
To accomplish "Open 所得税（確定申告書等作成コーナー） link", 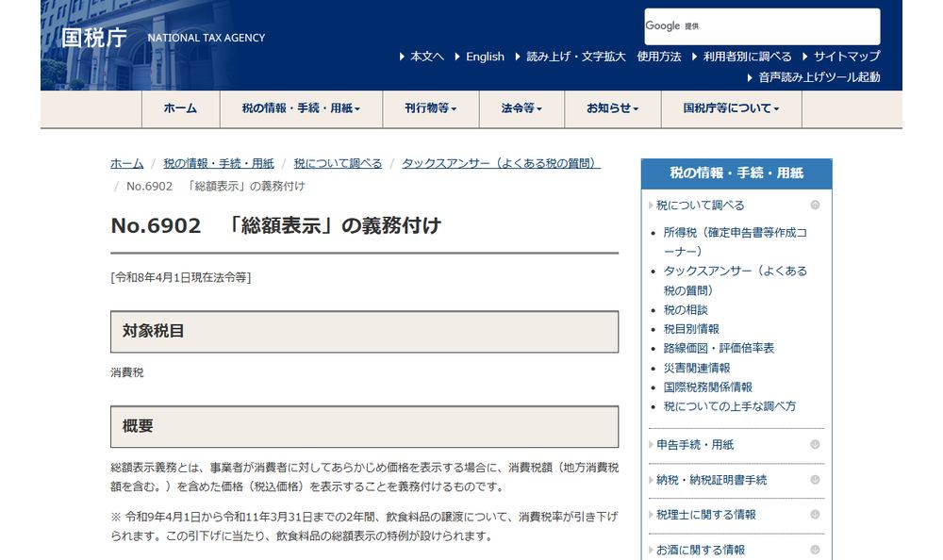I will click(735, 241).
